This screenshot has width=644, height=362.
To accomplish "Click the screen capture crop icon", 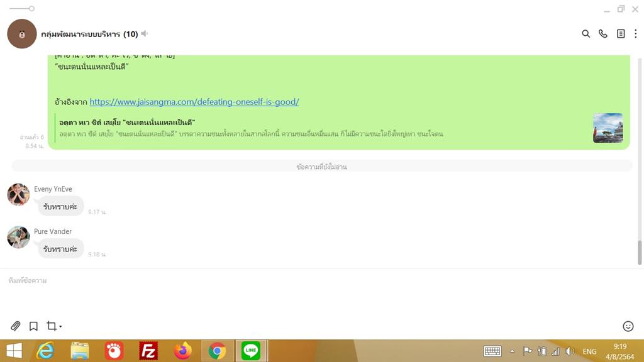I will coord(51,326).
